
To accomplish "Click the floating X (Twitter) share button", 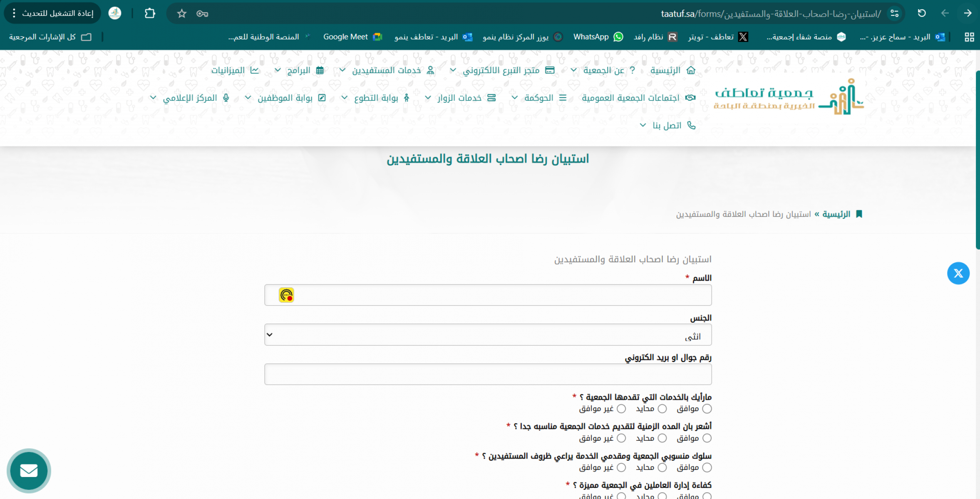I will point(958,273).
